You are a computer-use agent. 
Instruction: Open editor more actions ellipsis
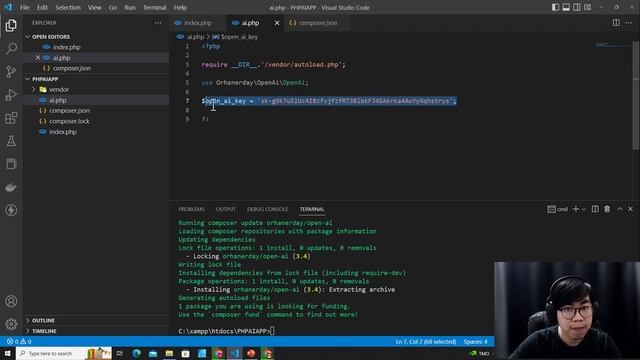point(629,23)
